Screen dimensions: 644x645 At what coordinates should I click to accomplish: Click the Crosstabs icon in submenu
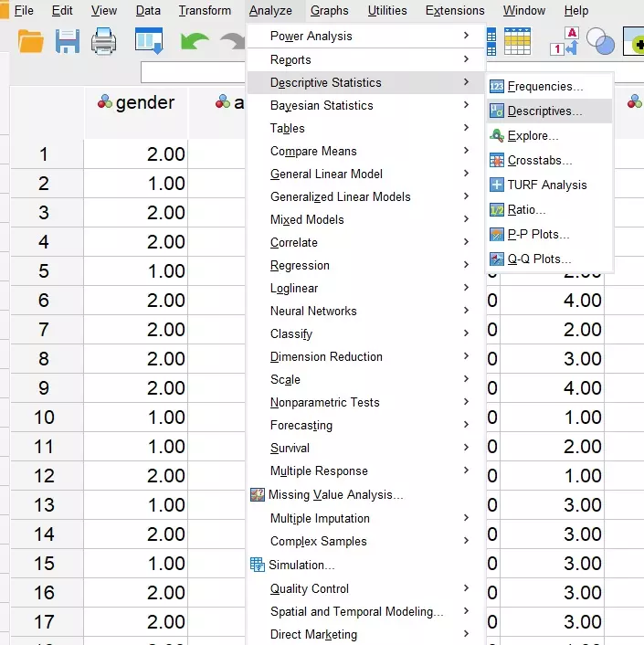coord(497,161)
